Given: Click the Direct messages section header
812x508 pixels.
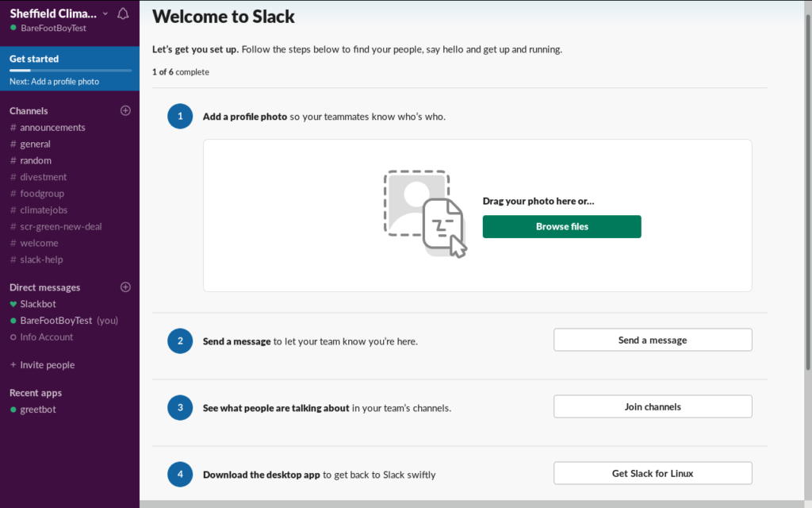Looking at the screenshot, I should [x=45, y=287].
